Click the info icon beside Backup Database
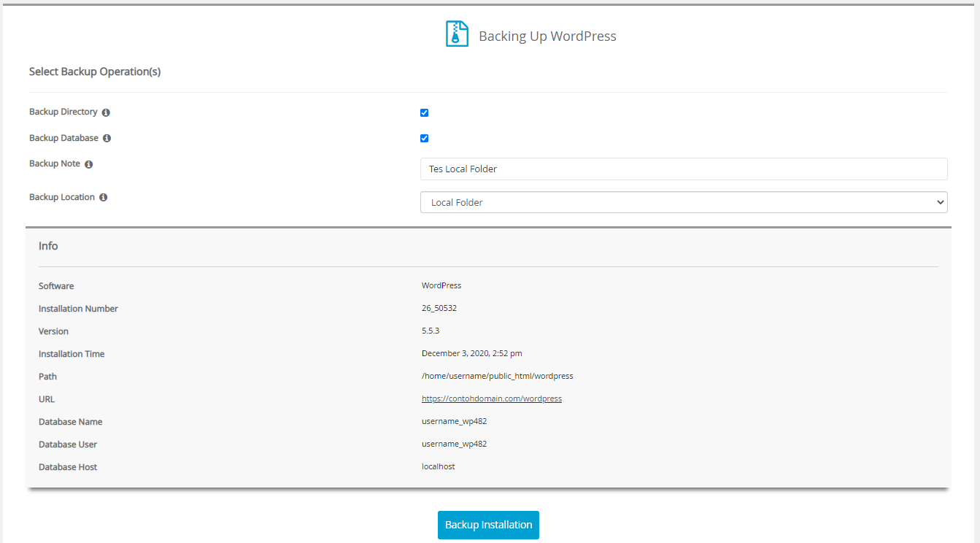Viewport: 980px width, 543px height. click(107, 138)
